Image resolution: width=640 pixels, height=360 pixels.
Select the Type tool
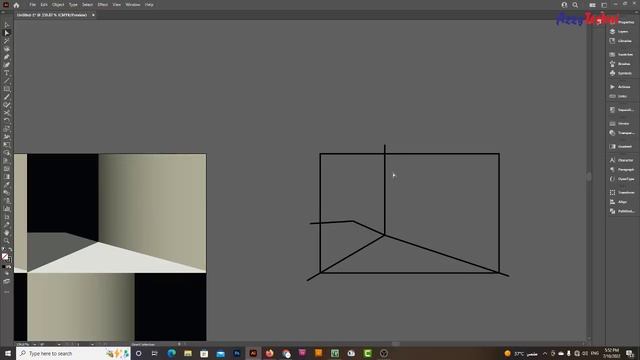click(7, 73)
